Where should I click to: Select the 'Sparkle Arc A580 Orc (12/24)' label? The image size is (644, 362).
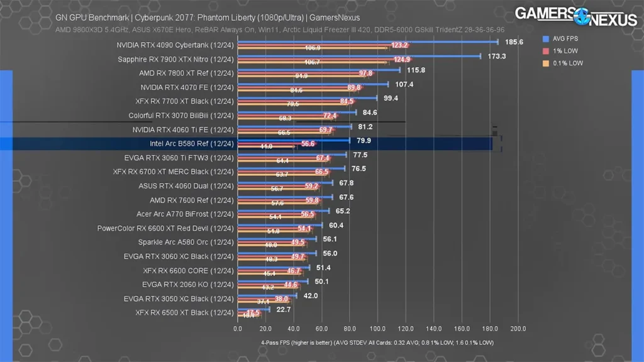(x=186, y=242)
